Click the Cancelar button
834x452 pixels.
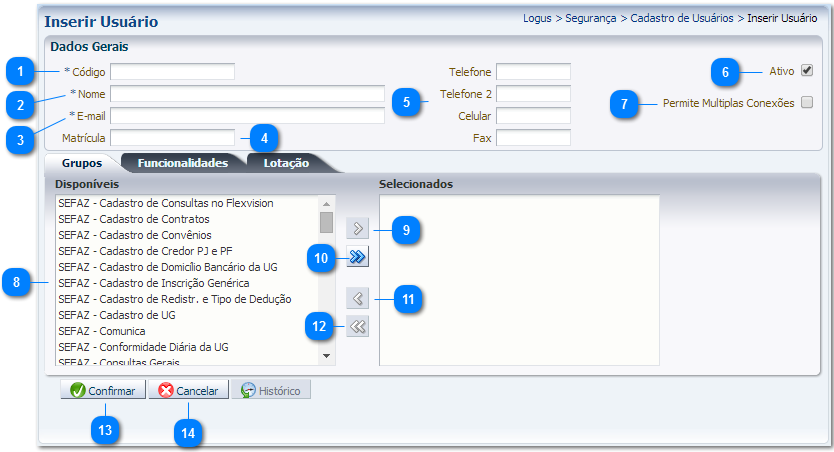tap(189, 390)
